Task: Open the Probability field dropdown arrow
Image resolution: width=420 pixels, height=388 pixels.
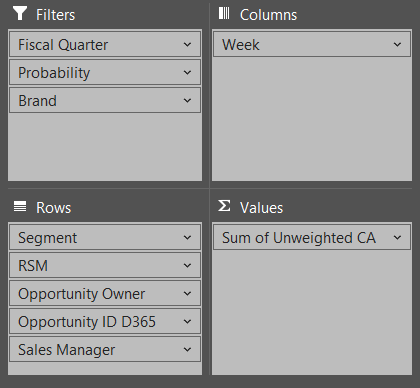Action: tap(187, 72)
